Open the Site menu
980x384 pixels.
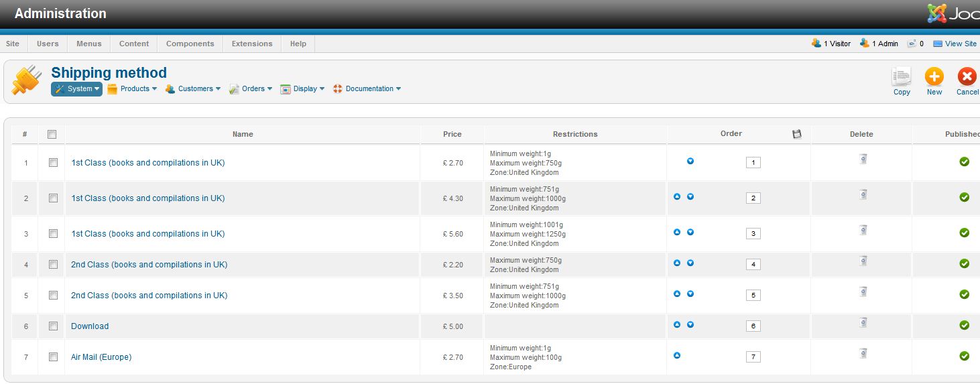coord(13,44)
